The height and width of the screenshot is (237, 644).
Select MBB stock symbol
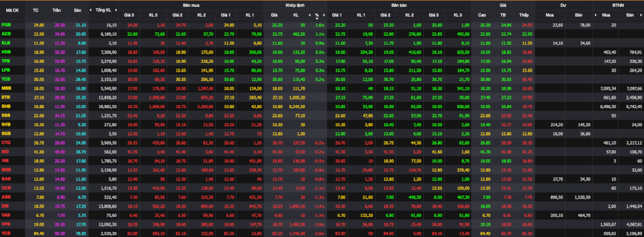point(6,87)
